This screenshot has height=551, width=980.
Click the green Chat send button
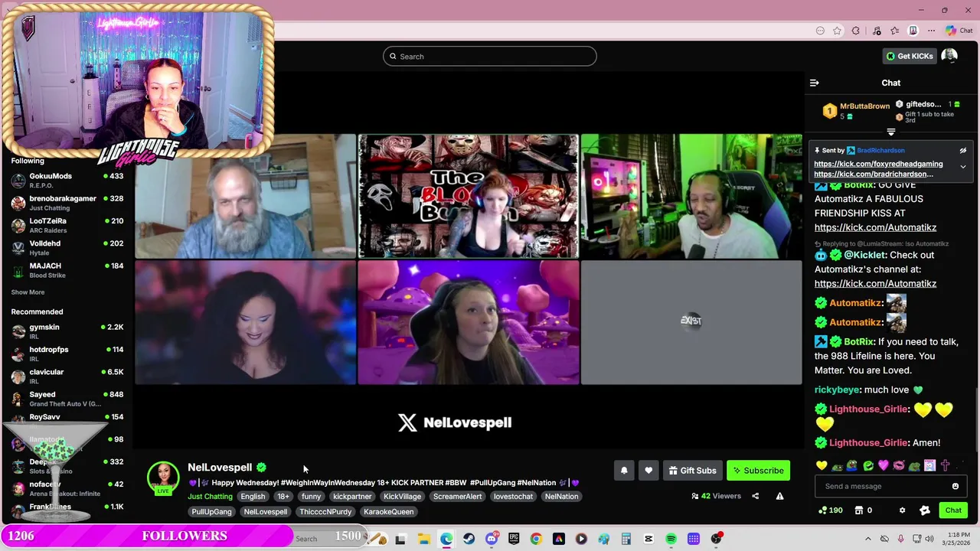pyautogui.click(x=953, y=510)
